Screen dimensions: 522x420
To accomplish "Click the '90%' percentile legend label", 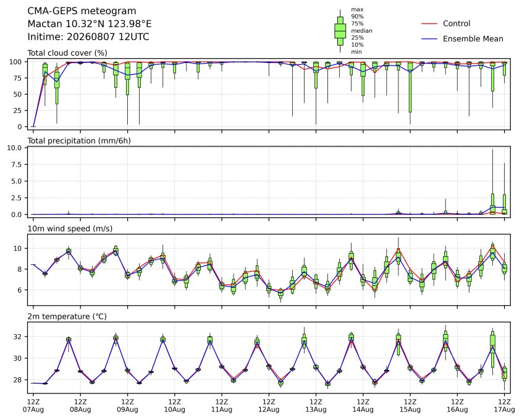I will coord(357,17).
